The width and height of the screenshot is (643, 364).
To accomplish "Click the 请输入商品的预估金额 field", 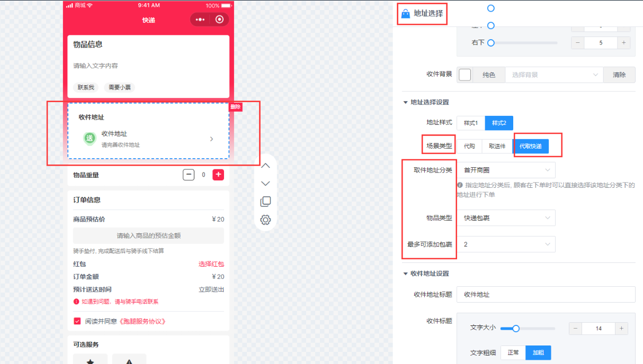I will pos(148,235).
